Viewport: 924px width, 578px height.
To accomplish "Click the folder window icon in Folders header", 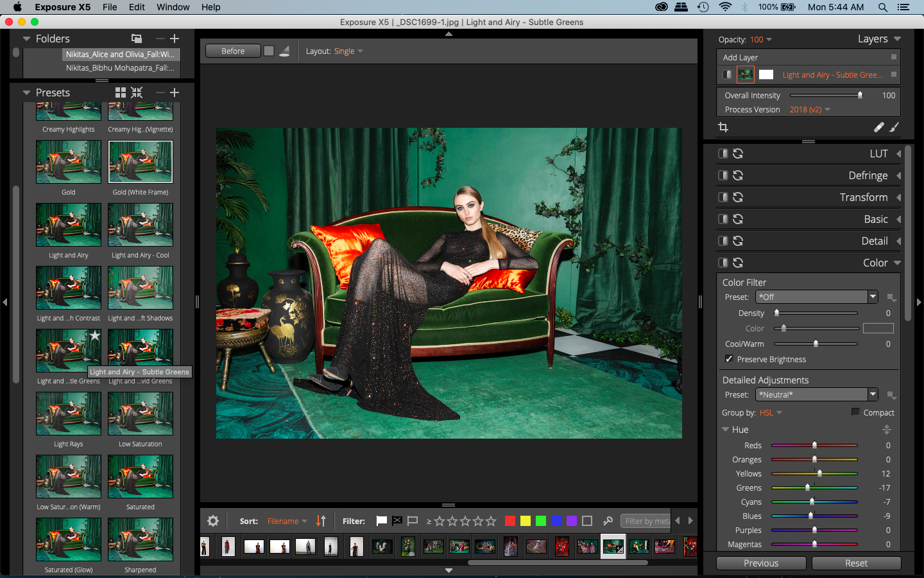I will tap(137, 39).
